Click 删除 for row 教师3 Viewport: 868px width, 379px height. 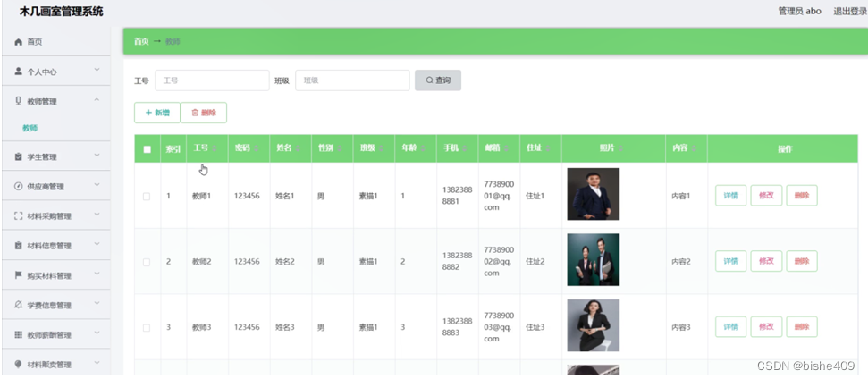[802, 327]
